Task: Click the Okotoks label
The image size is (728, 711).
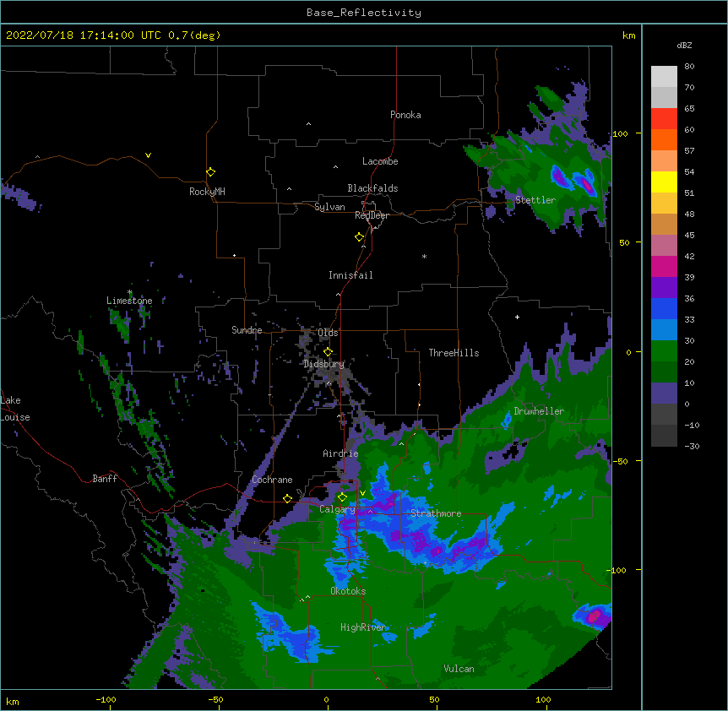Action: [348, 591]
